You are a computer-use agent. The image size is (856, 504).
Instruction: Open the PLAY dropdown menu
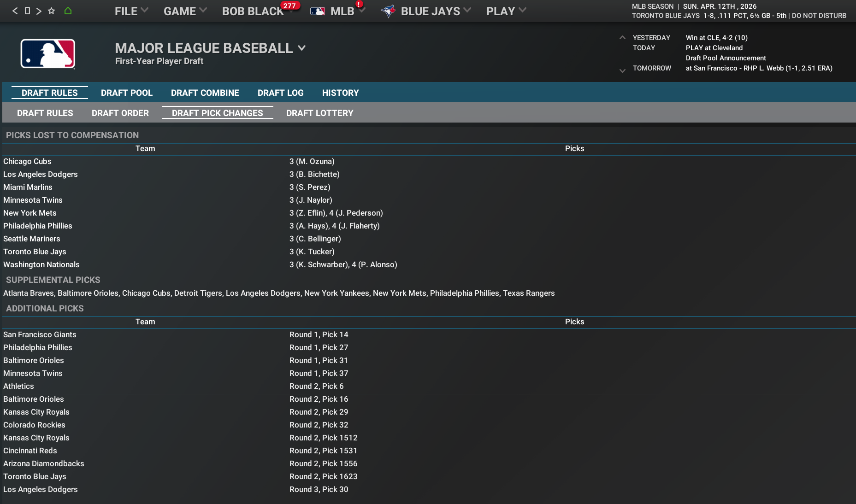(x=506, y=11)
